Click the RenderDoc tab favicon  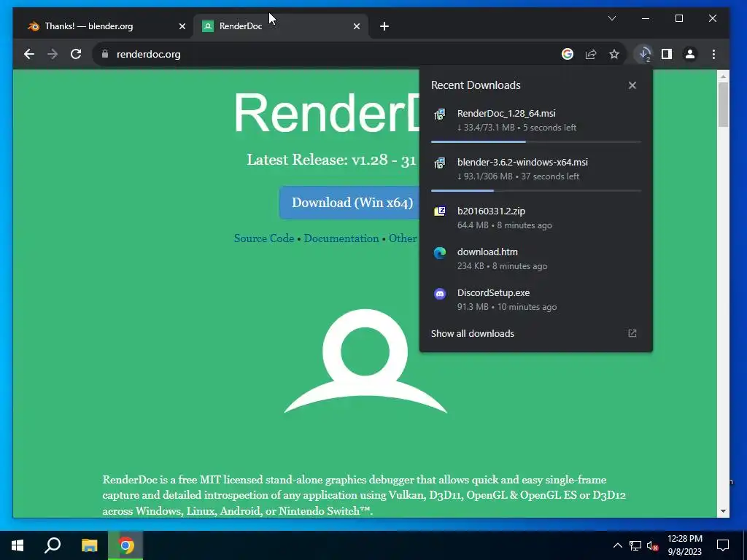(208, 26)
